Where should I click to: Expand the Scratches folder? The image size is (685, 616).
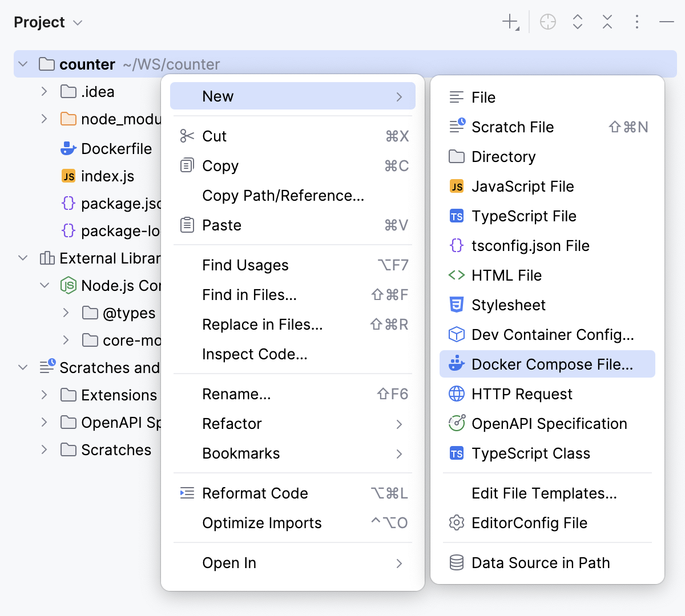pyautogui.click(x=45, y=449)
